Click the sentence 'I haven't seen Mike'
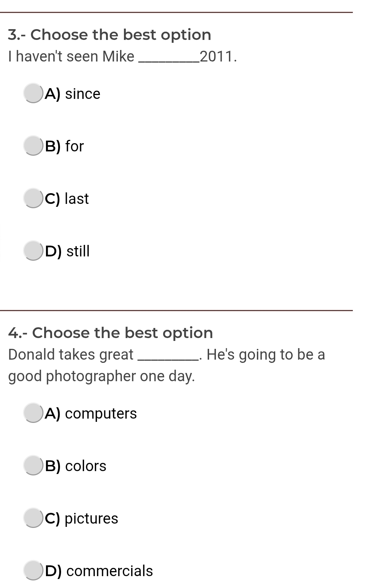 [72, 56]
